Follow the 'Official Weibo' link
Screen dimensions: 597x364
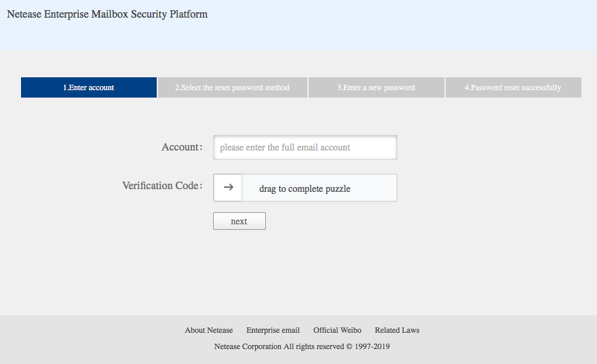337,330
